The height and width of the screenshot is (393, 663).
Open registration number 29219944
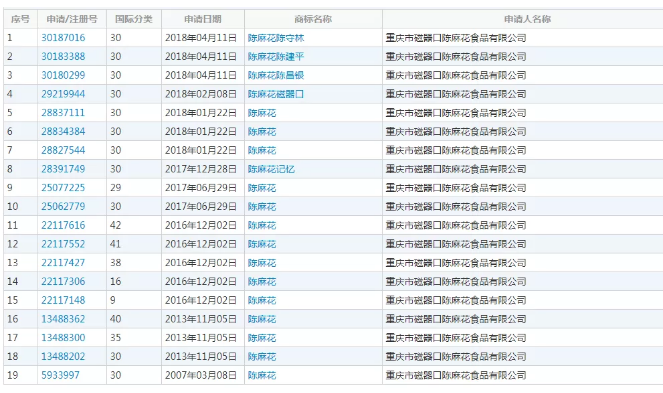(x=63, y=94)
